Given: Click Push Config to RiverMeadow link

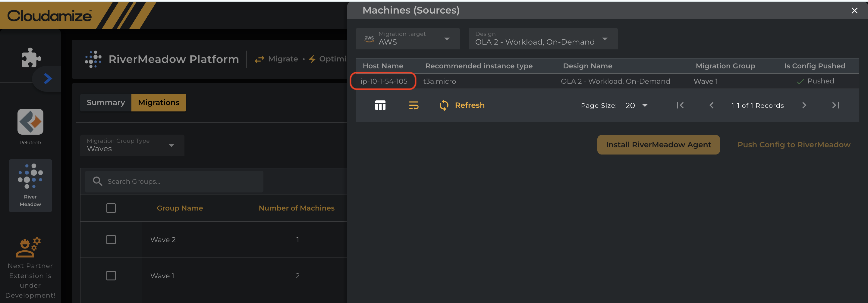Looking at the screenshot, I should 794,145.
